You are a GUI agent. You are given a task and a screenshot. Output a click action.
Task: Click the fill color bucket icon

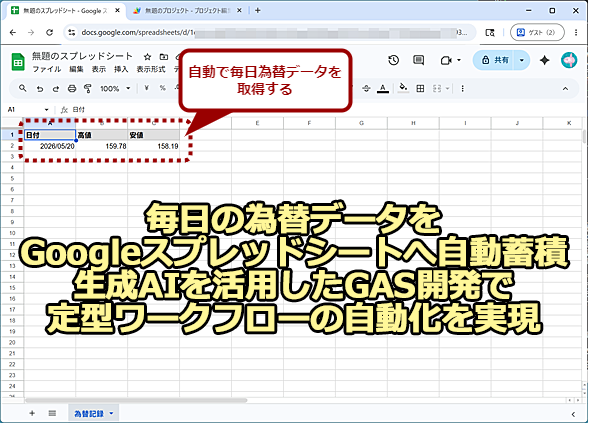click(x=403, y=88)
